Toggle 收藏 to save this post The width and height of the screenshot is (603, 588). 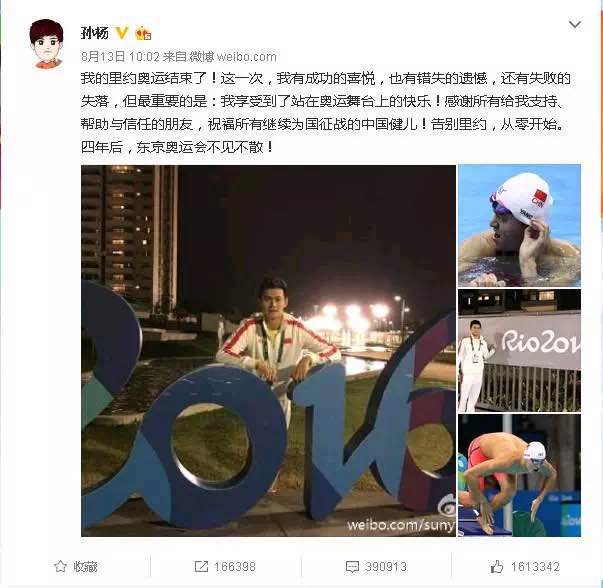[85, 566]
